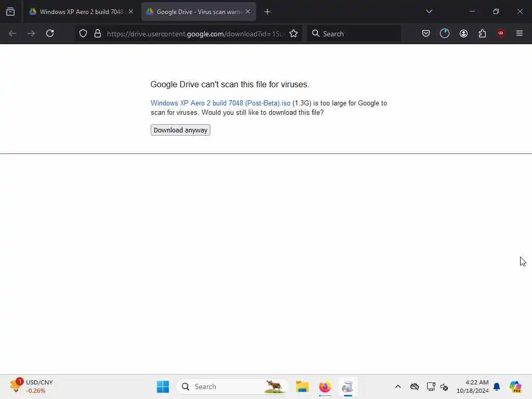This screenshot has height=399, width=532.
Task: Open the OneDrive cloud tray icon
Action: click(414, 387)
